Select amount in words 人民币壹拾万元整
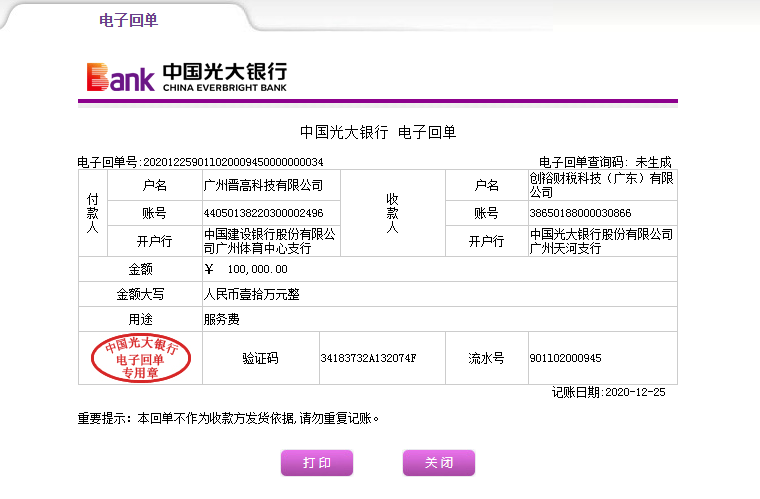The height and width of the screenshot is (499, 760). (x=252, y=294)
